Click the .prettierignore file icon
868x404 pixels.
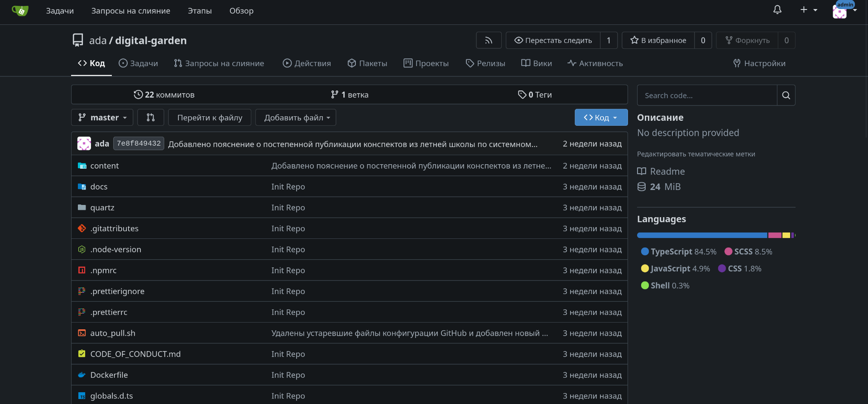(82, 291)
